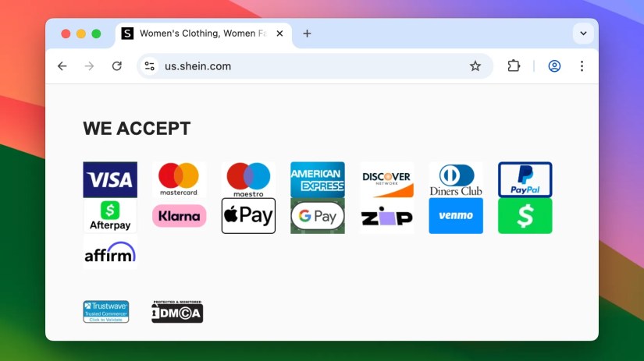Click the Klarna pink badge
644x361 pixels.
click(179, 216)
